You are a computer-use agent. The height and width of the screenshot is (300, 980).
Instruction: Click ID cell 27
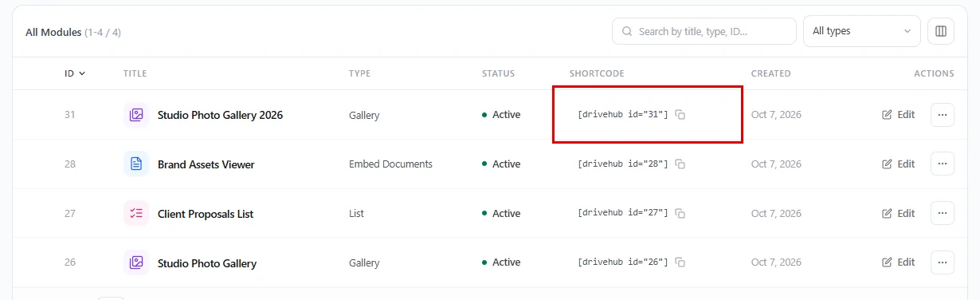(x=70, y=214)
